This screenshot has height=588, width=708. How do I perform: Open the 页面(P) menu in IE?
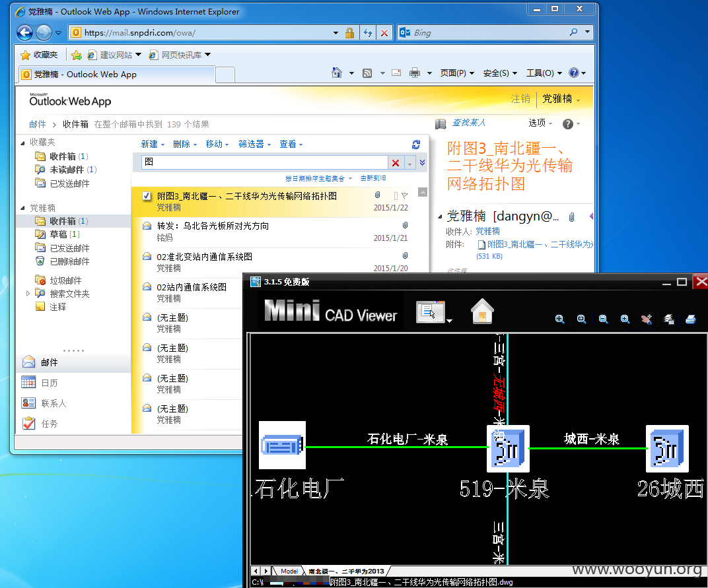click(457, 73)
